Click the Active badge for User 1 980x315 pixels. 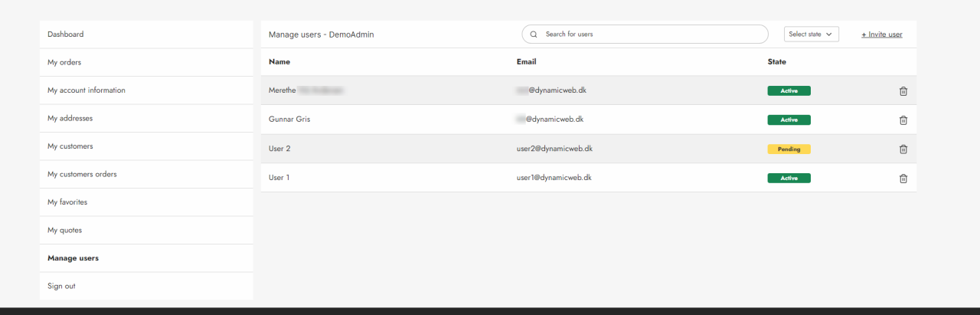[789, 179]
